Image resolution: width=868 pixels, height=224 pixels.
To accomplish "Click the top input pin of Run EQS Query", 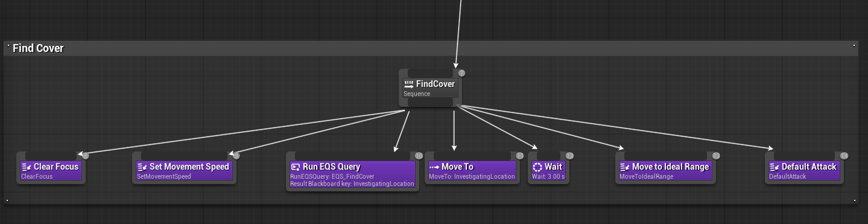I will (352, 155).
